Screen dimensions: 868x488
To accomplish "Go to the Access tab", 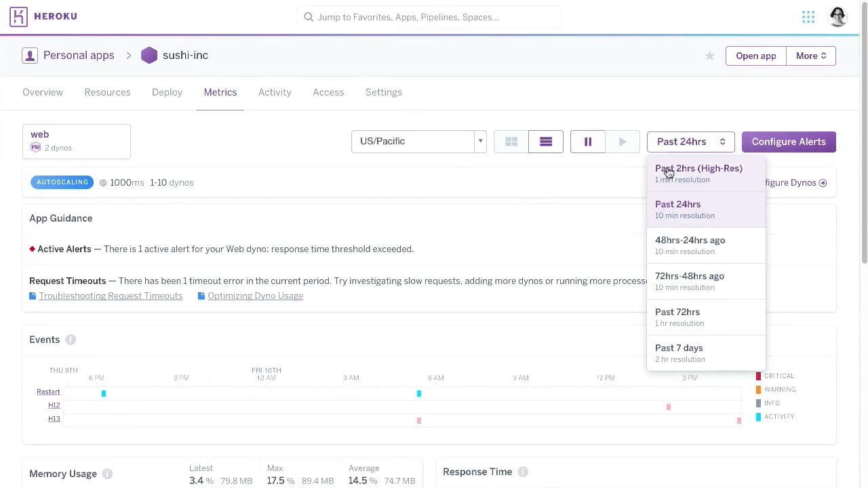I will (328, 92).
